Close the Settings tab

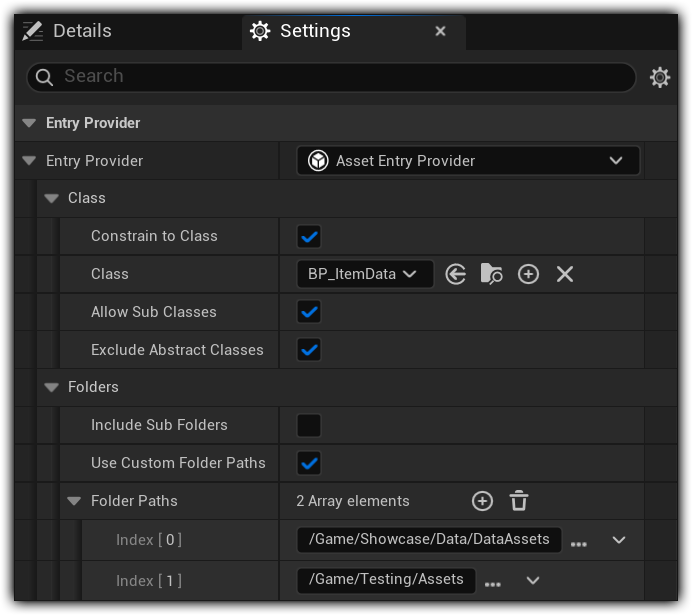point(440,31)
